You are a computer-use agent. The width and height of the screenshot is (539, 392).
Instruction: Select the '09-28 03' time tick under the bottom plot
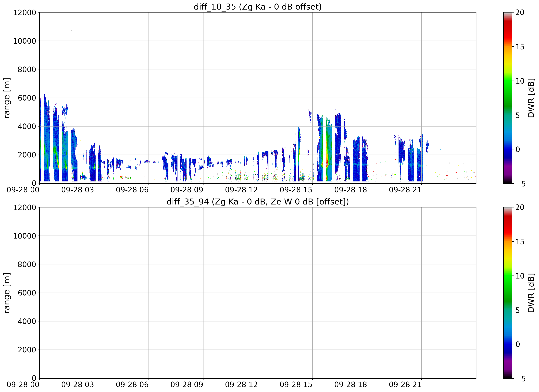(78, 385)
